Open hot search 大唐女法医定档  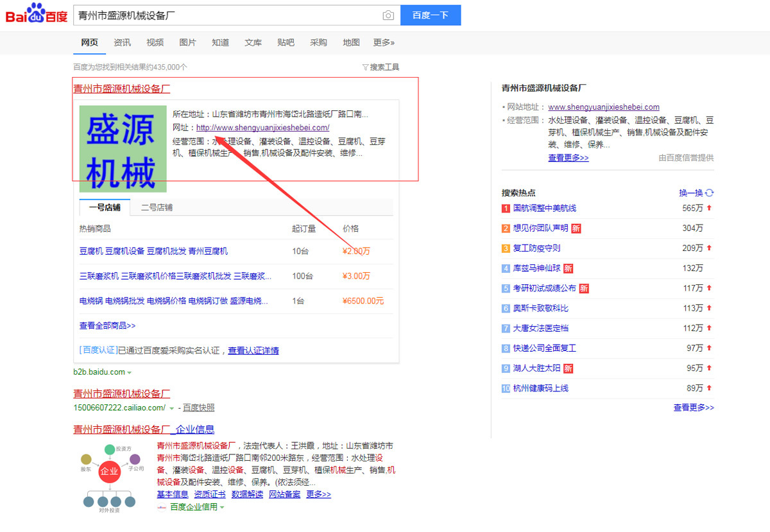pyautogui.click(x=541, y=328)
